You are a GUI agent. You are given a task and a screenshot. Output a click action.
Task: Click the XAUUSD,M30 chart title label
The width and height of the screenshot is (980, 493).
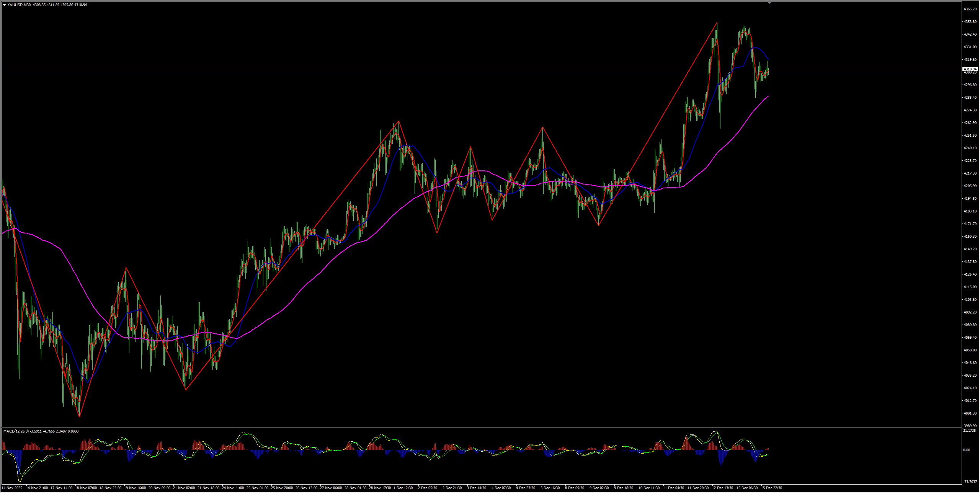coord(19,5)
